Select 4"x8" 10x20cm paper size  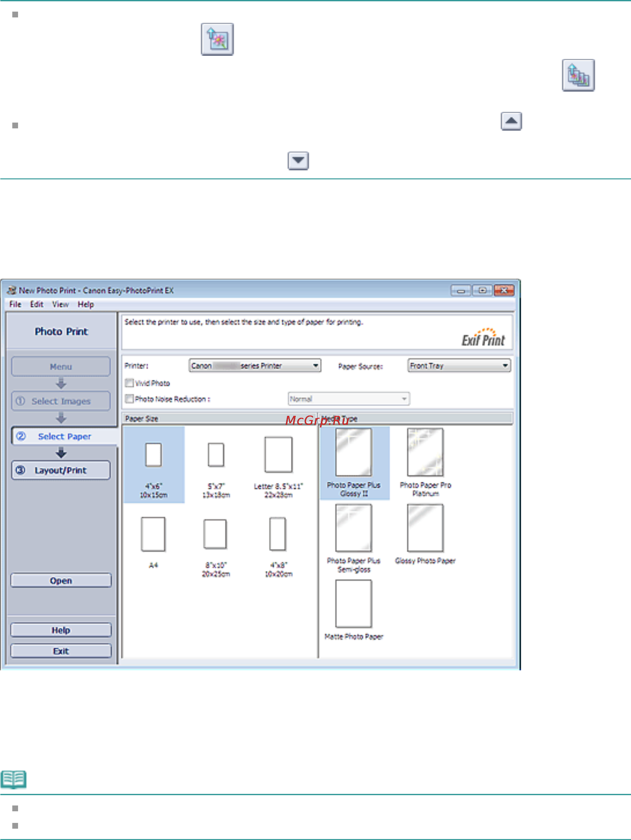point(278,547)
